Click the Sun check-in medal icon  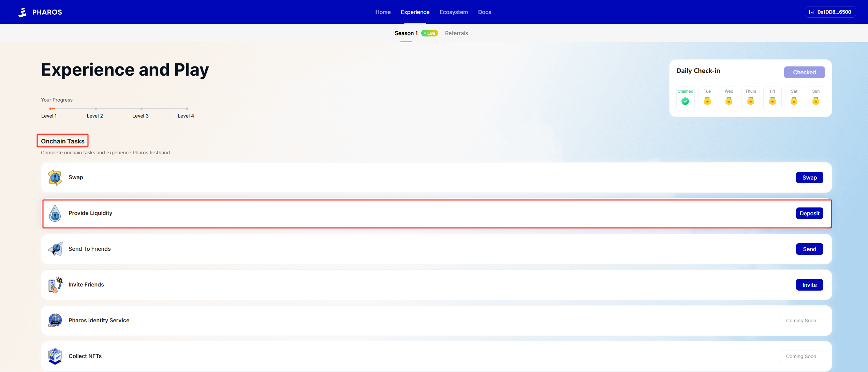point(816,101)
